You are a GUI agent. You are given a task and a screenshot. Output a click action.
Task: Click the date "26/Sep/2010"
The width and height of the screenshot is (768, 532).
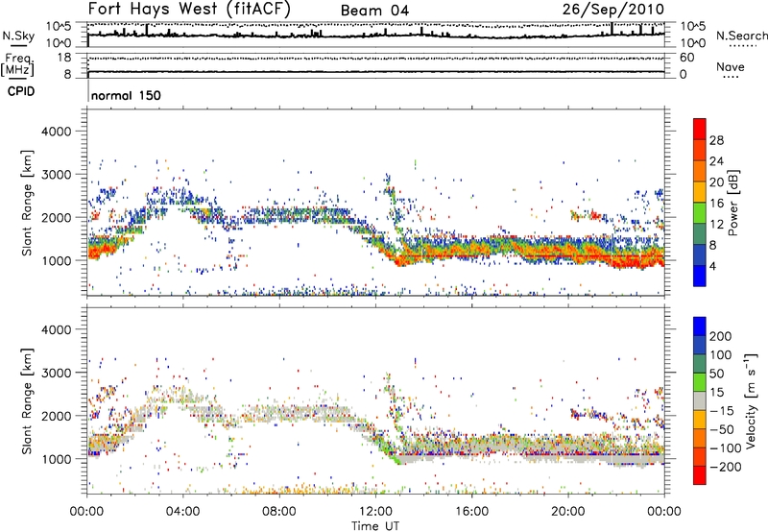613,9
